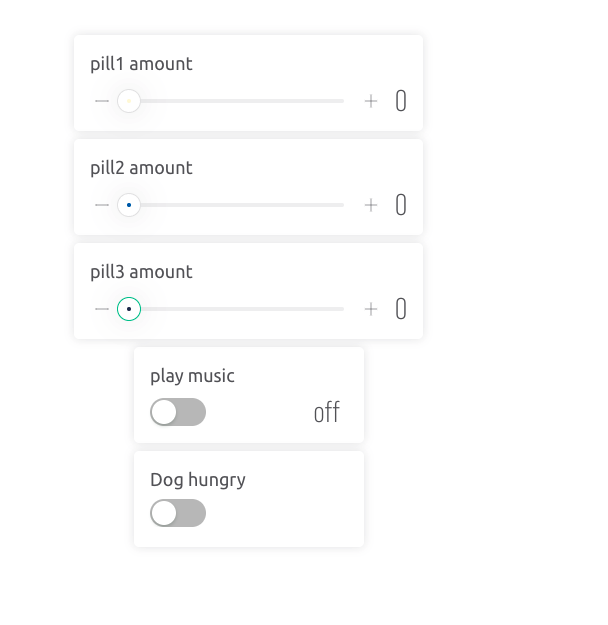Click the pill2 amount value readout
This screenshot has width=608, height=625.
pos(401,205)
